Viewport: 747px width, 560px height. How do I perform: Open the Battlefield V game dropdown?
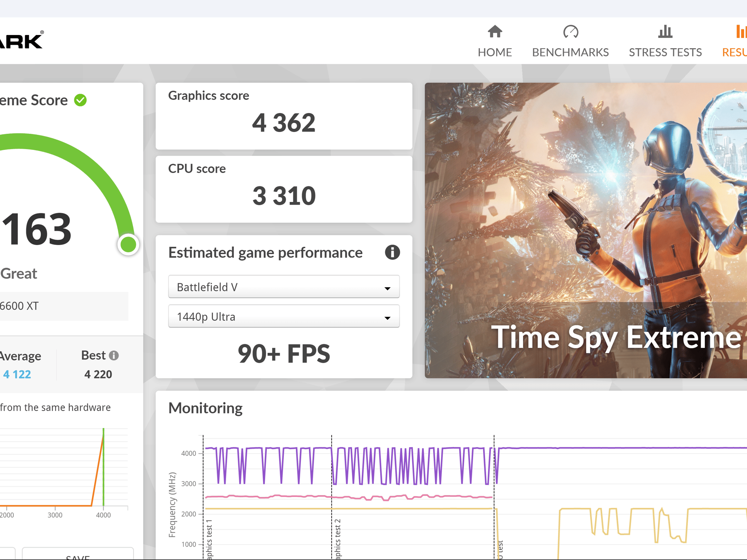284,287
